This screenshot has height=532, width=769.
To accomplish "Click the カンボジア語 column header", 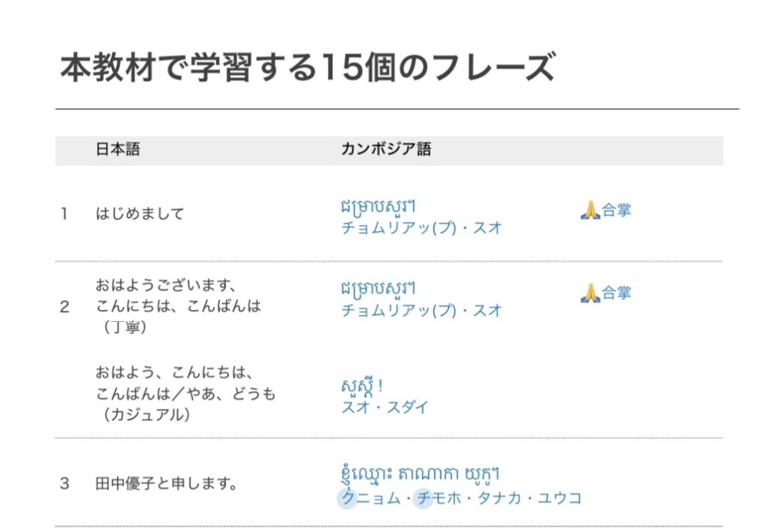I will coord(386,149).
